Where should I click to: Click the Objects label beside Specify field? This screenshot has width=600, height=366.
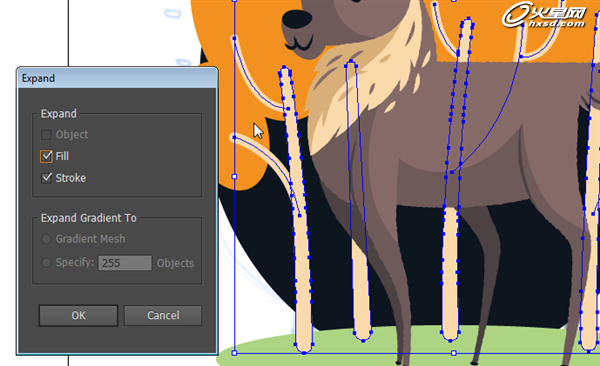(175, 263)
